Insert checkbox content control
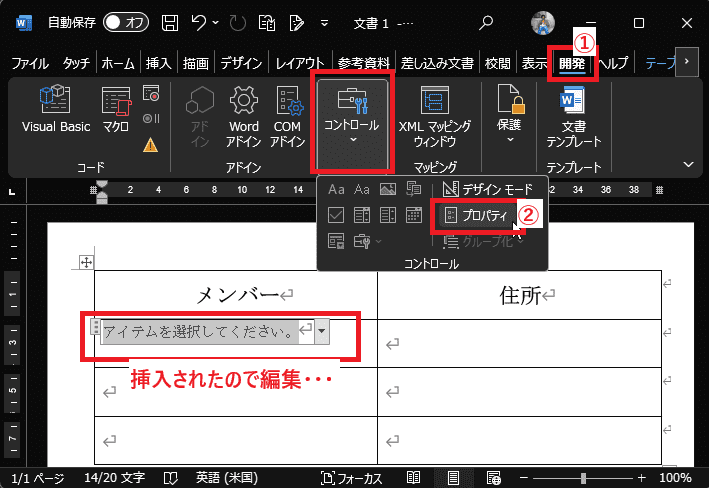The height and width of the screenshot is (488, 709). 337,214
